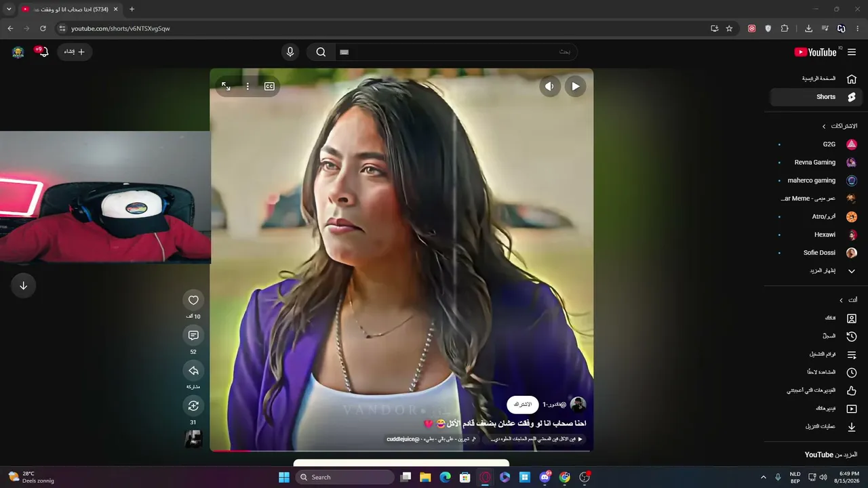This screenshot has width=868, height=488.
Task: Open Your channel in the sidebar
Action: pyautogui.click(x=814, y=319)
